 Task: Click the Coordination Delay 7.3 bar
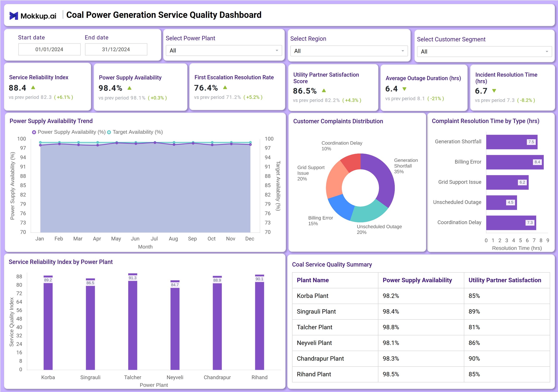point(511,223)
